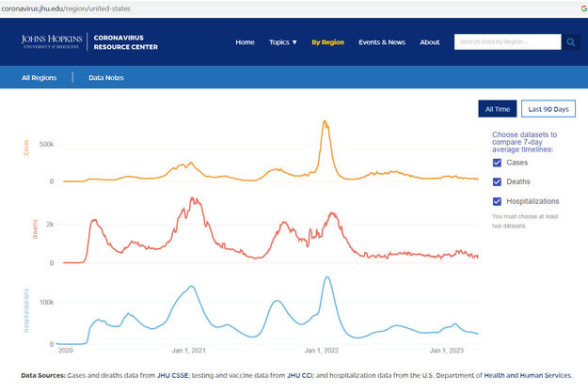Click the 100k Hospitalizations axis value
Viewport: 588px width, 392px height.
click(x=46, y=302)
